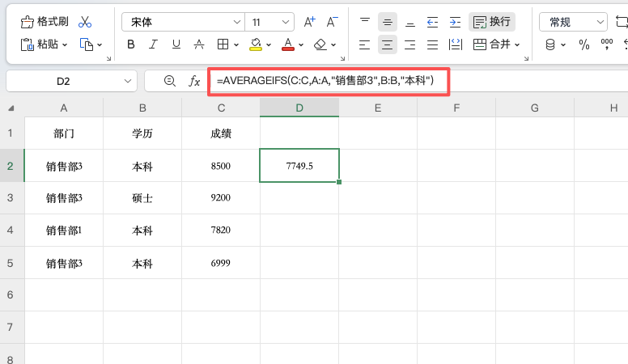Align text right

pyautogui.click(x=409, y=44)
